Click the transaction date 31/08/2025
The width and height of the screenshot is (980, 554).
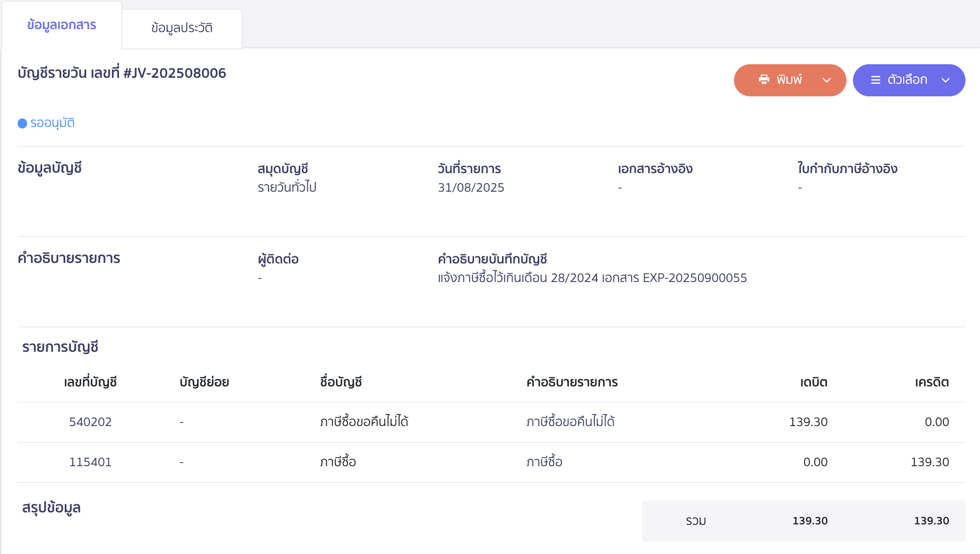coord(470,187)
